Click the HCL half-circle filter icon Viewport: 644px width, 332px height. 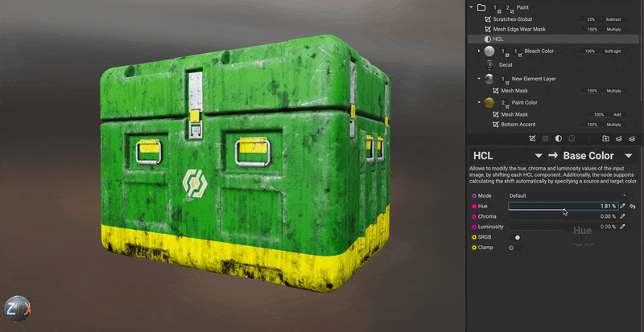tap(488, 39)
